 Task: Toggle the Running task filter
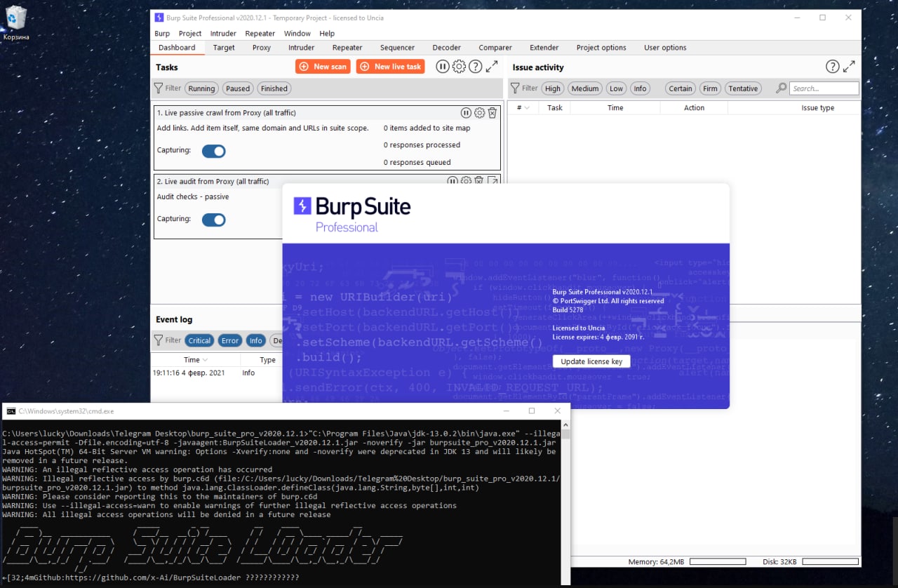(201, 88)
